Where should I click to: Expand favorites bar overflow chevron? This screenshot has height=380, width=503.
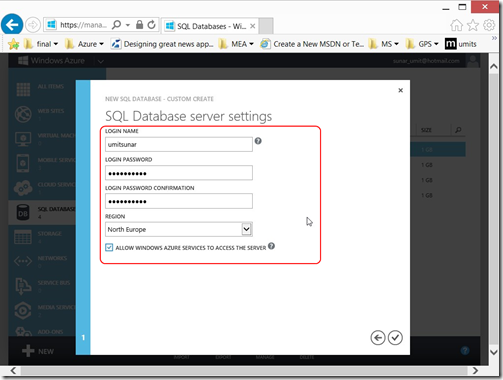(x=494, y=38)
